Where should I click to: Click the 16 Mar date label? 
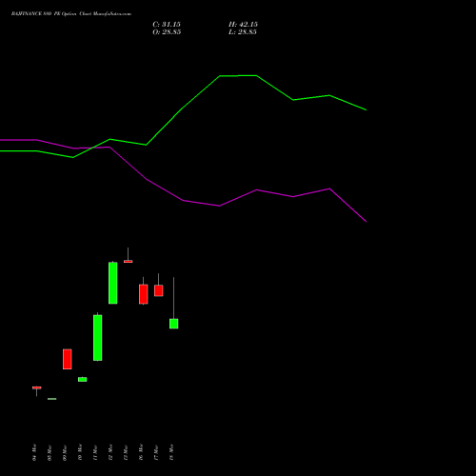(141, 452)
